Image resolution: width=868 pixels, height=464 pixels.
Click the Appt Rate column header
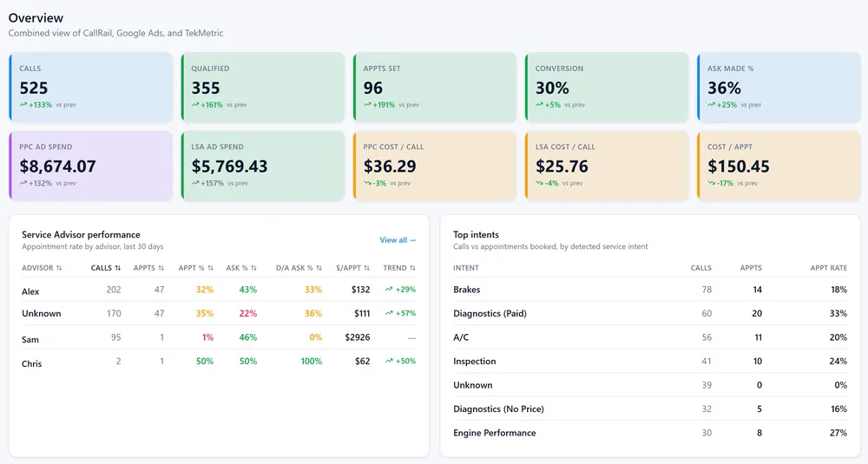[829, 268]
